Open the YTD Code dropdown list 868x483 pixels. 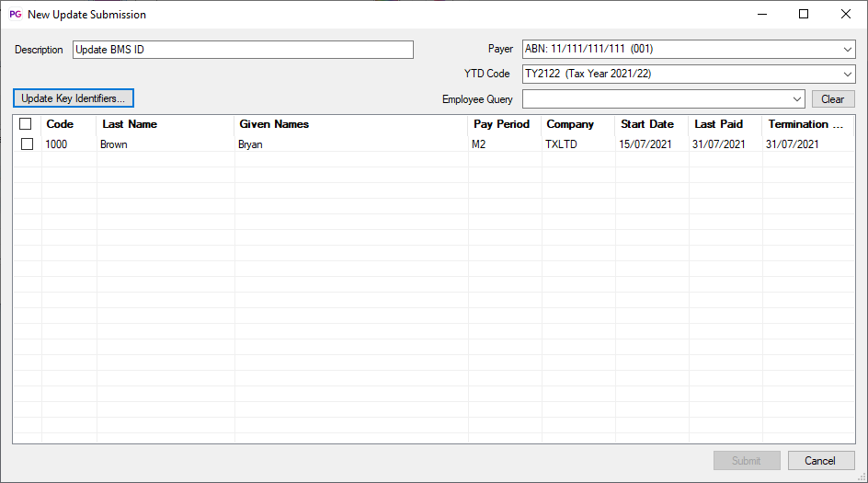coord(847,75)
